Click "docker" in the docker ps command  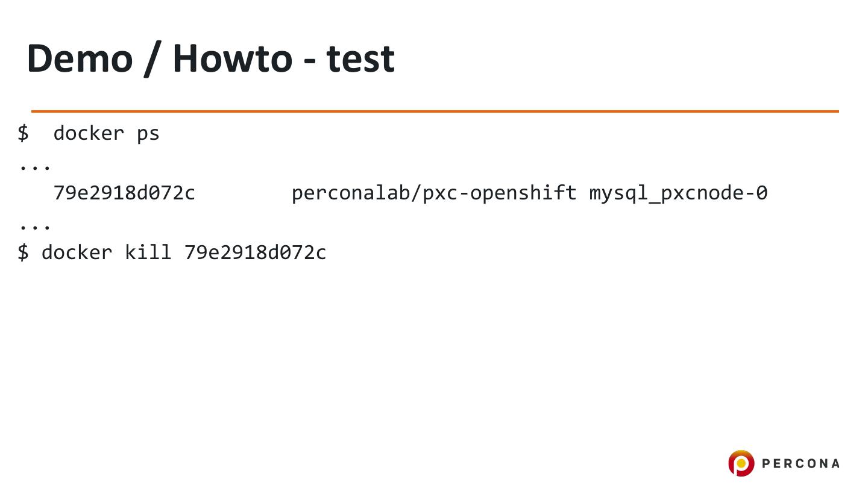[x=89, y=133]
